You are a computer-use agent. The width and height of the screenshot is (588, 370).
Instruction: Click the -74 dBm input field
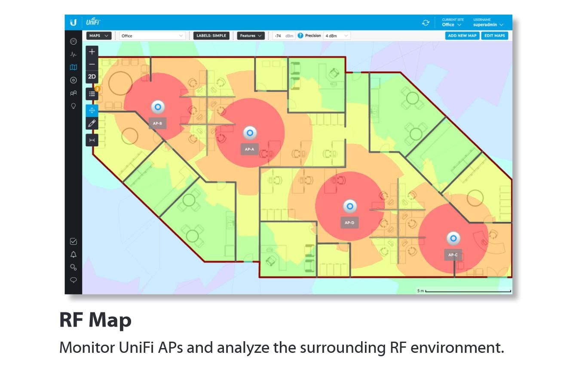pos(284,36)
